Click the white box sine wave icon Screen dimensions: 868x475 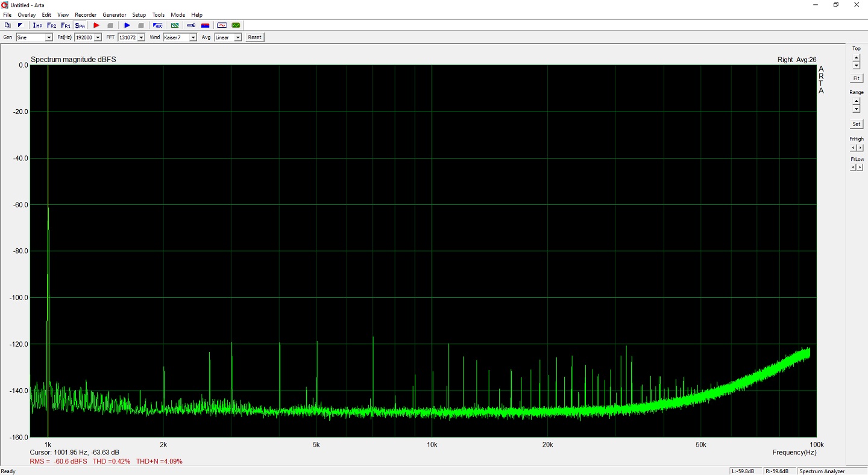[222, 25]
